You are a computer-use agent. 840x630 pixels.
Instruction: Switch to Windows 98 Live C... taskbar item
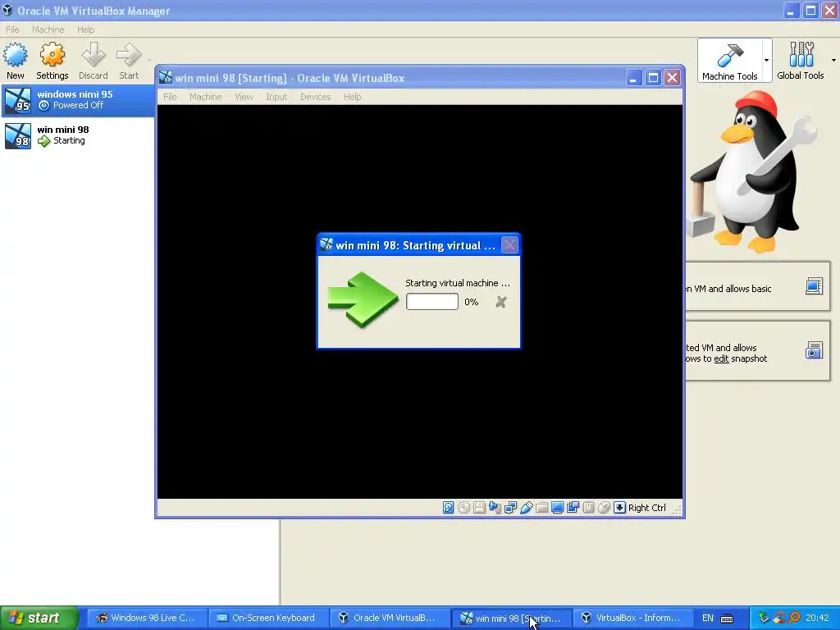click(x=146, y=618)
